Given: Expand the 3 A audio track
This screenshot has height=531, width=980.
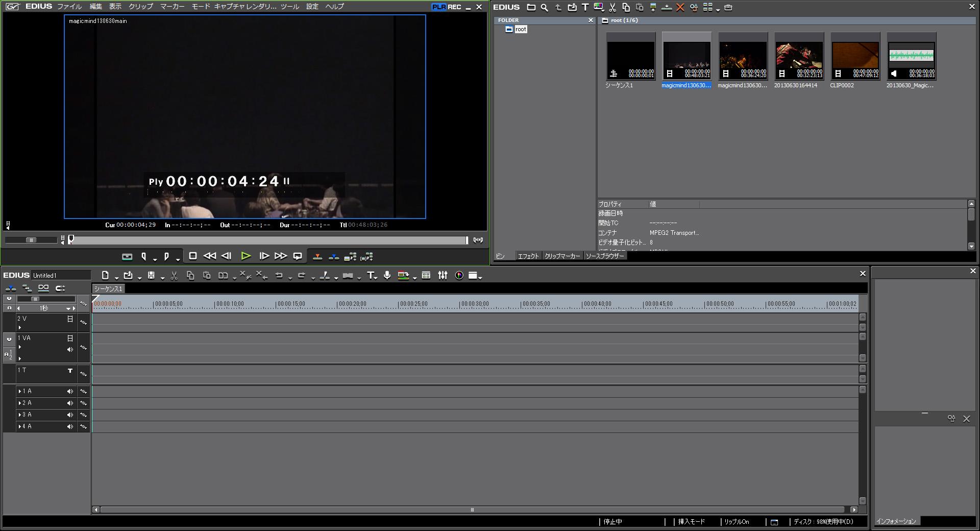Looking at the screenshot, I should pos(20,415).
